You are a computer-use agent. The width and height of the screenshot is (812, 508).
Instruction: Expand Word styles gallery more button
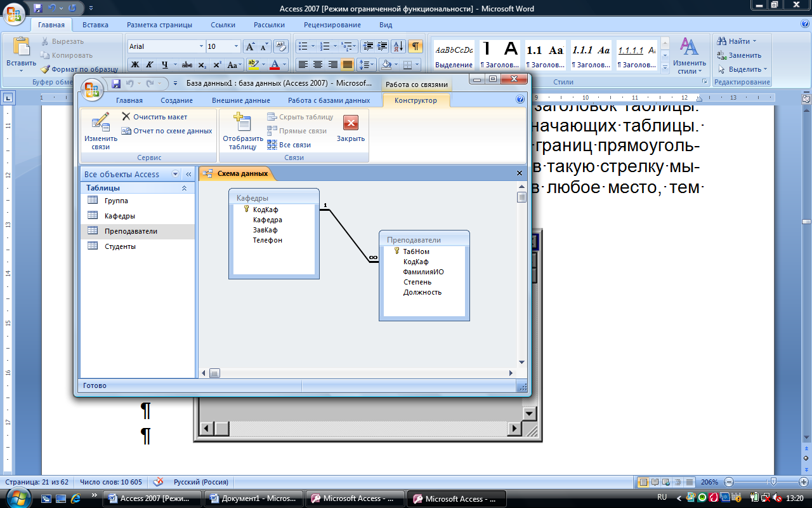665,67
